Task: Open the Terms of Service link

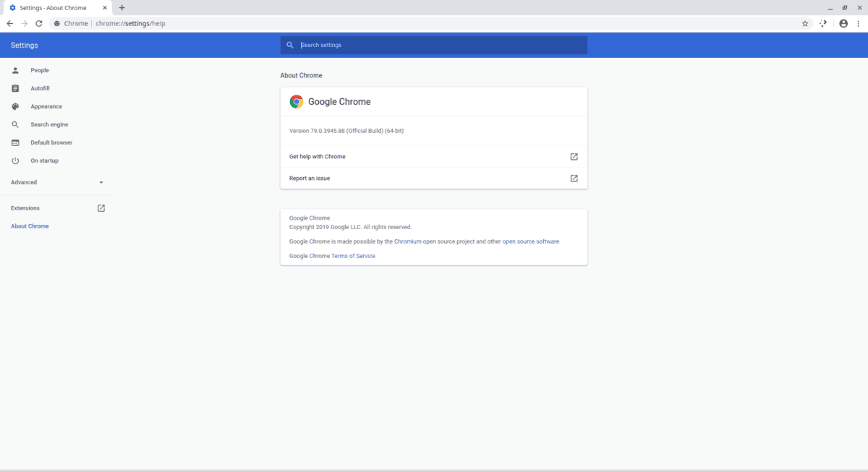Action: click(x=353, y=256)
